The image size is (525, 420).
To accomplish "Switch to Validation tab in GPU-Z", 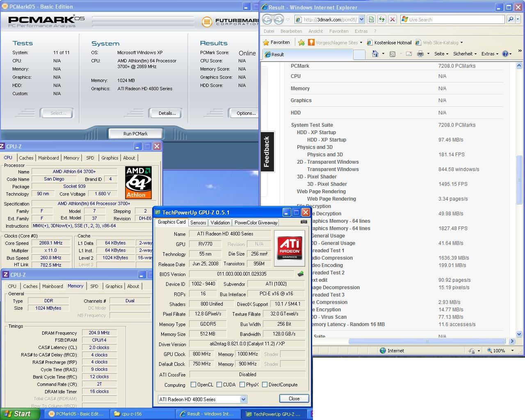I will point(220,222).
